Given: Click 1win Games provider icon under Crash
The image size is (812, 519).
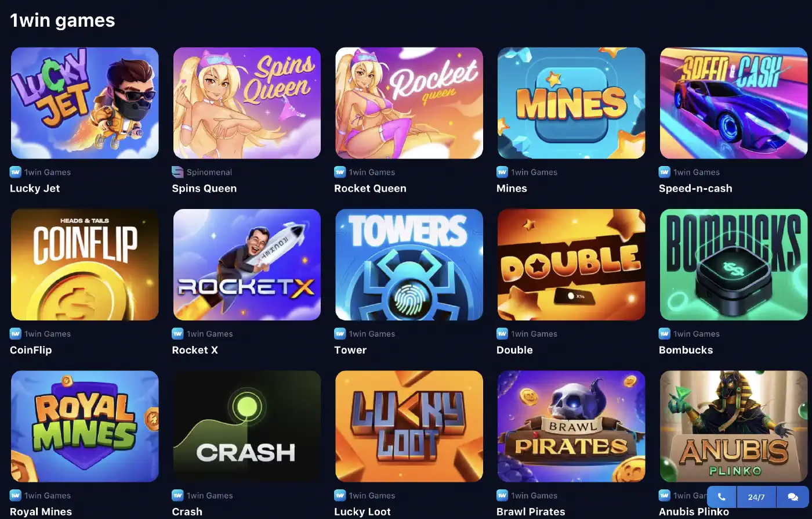Looking at the screenshot, I should [177, 495].
